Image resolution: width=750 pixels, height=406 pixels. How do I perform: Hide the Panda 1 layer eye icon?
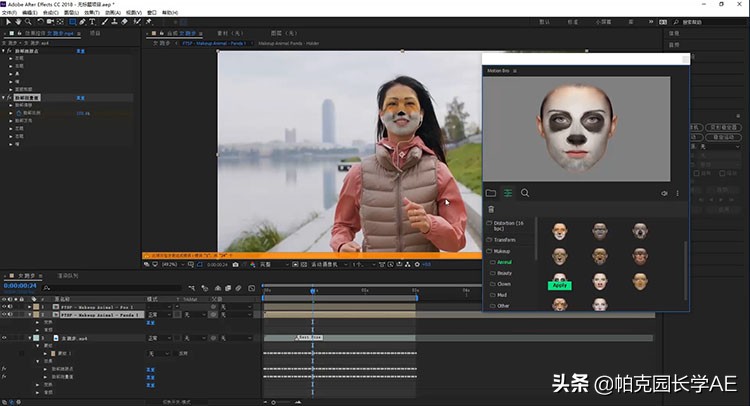4,315
